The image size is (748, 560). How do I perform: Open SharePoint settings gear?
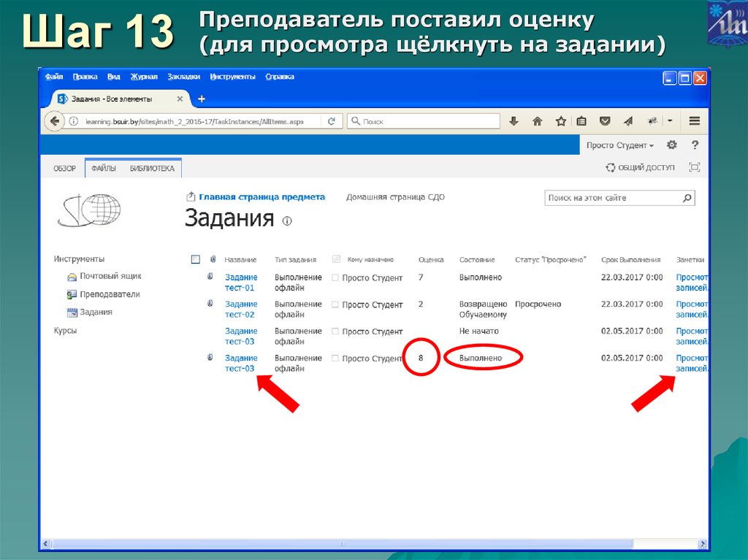(x=671, y=145)
